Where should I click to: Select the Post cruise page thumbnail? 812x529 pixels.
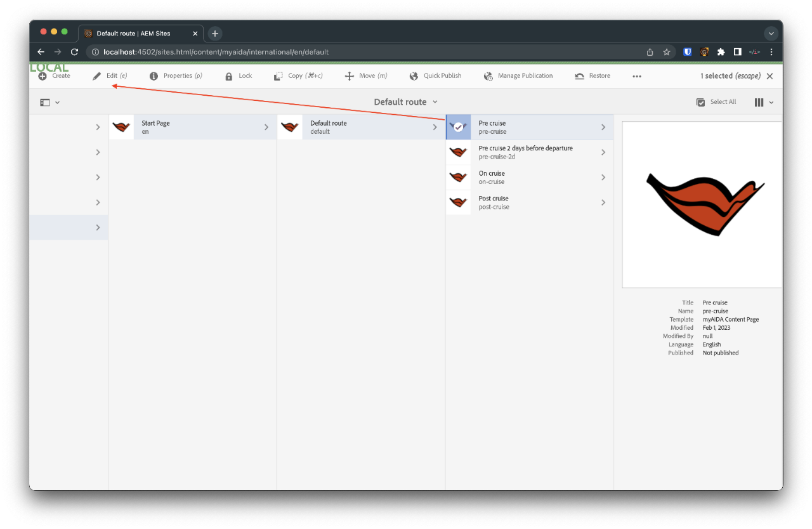[x=459, y=202]
